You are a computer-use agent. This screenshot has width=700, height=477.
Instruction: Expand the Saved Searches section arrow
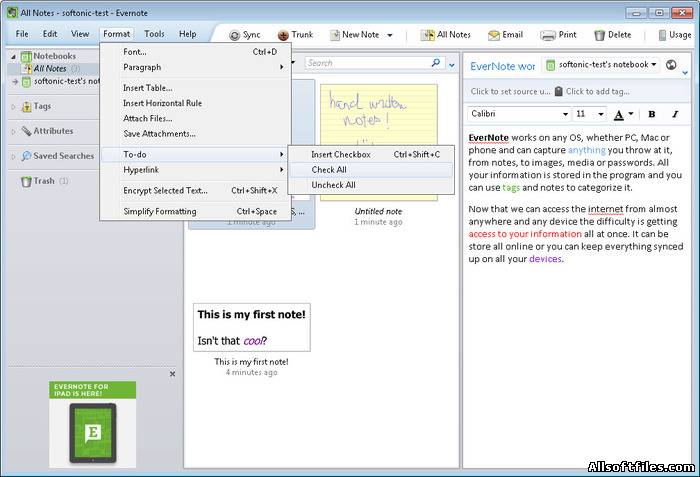pos(13,156)
